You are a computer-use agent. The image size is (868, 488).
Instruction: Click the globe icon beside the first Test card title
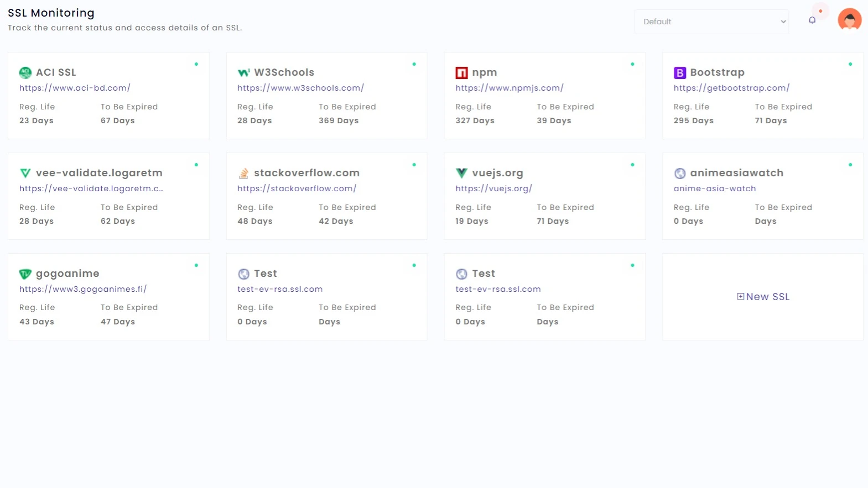tap(243, 274)
